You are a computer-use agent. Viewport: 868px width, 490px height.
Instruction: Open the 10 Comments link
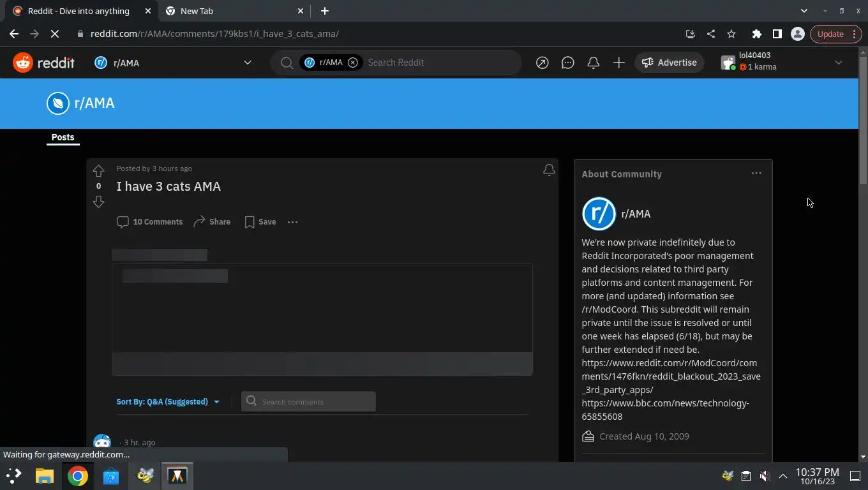[150, 222]
